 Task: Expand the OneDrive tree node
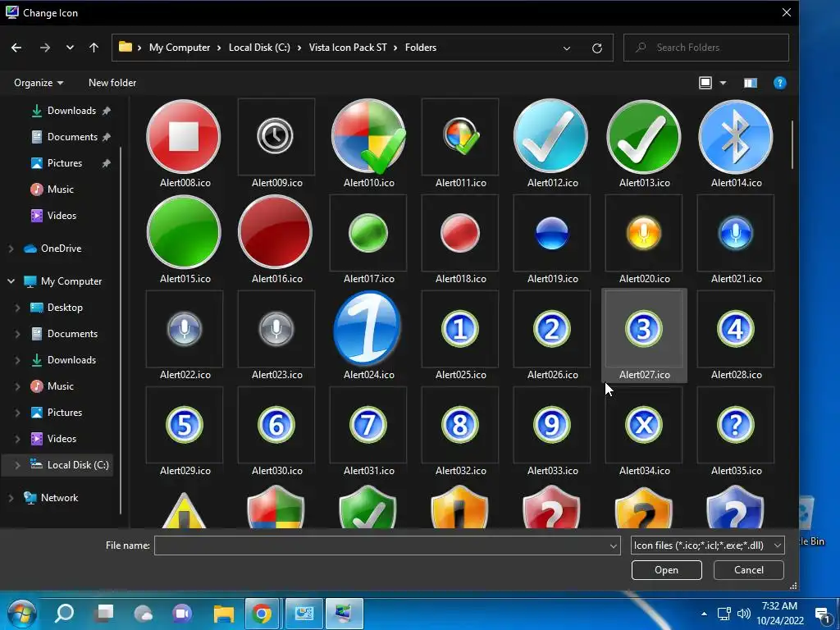[x=11, y=249]
